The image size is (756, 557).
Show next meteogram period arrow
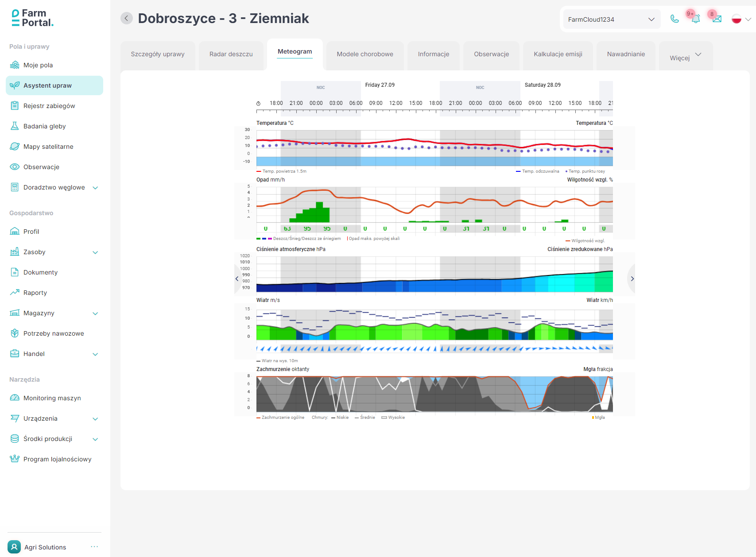(x=632, y=278)
